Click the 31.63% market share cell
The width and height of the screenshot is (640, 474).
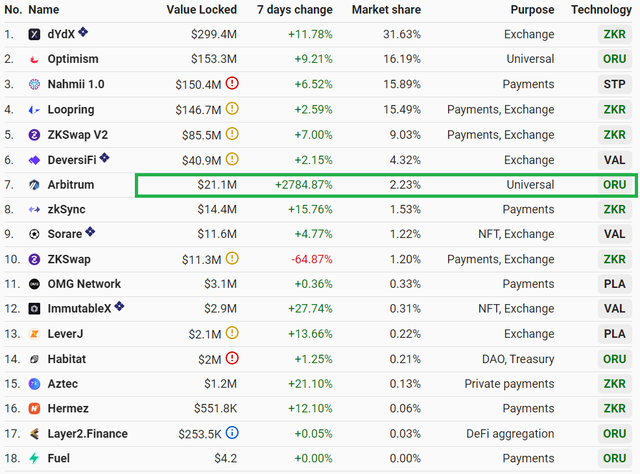point(402,34)
